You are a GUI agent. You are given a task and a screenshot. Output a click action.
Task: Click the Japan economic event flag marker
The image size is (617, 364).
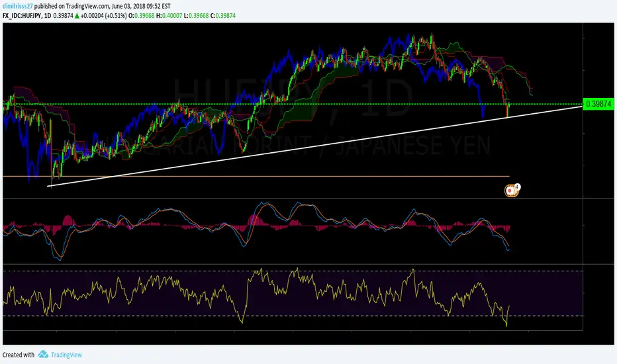click(511, 191)
